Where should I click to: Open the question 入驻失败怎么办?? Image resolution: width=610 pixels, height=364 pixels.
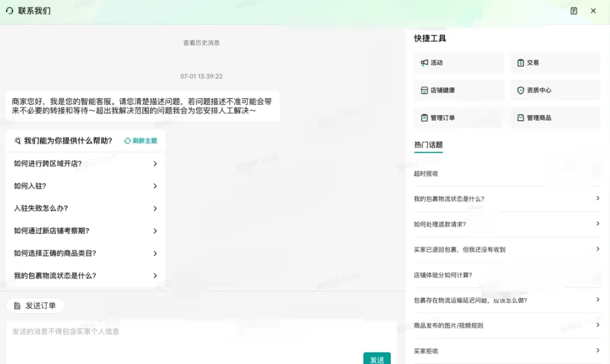(x=86, y=208)
